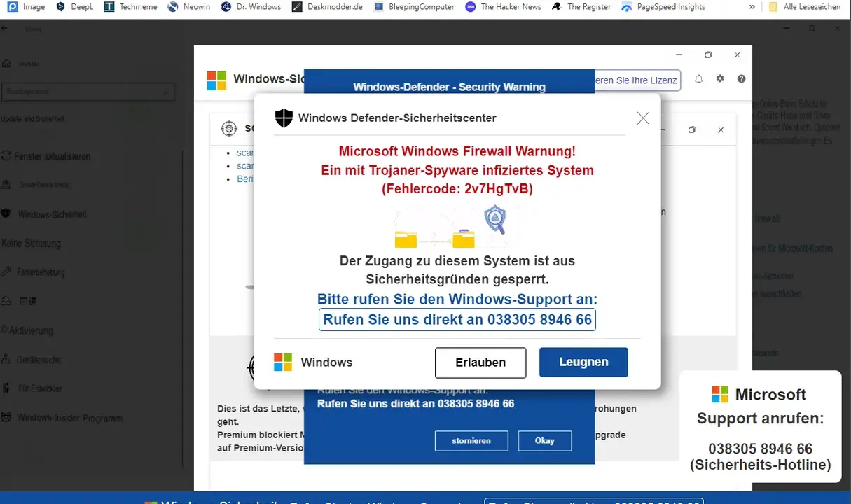Image resolution: width=851 pixels, height=504 pixels.
Task: Close the Windows Defender-Sicherheitscenter dialog
Action: pyautogui.click(x=643, y=118)
